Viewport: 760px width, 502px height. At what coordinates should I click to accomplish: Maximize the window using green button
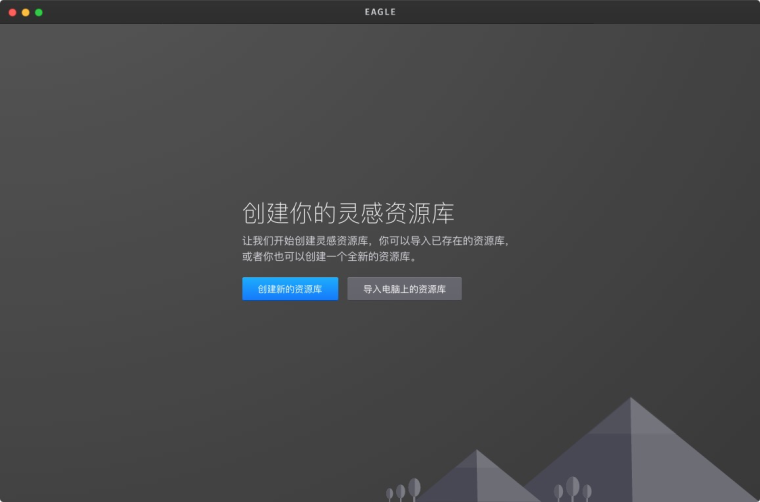[x=39, y=12]
